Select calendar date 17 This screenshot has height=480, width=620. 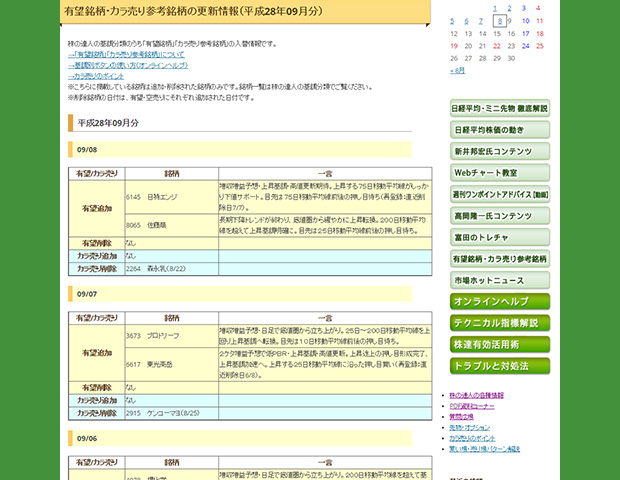[x=525, y=34]
